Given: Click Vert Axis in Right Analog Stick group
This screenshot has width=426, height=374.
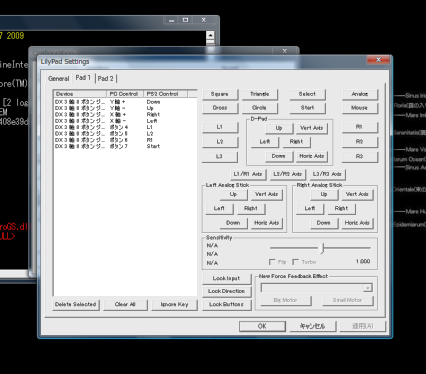Looking at the screenshot, I should [x=357, y=194].
